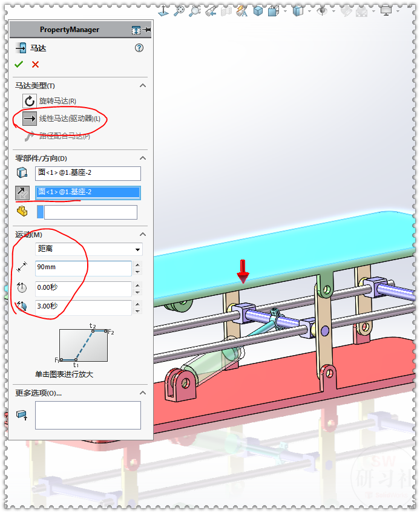Select 线性马达(驱动器) linear motor option
Screen dimensions: 420x513
coord(62,119)
